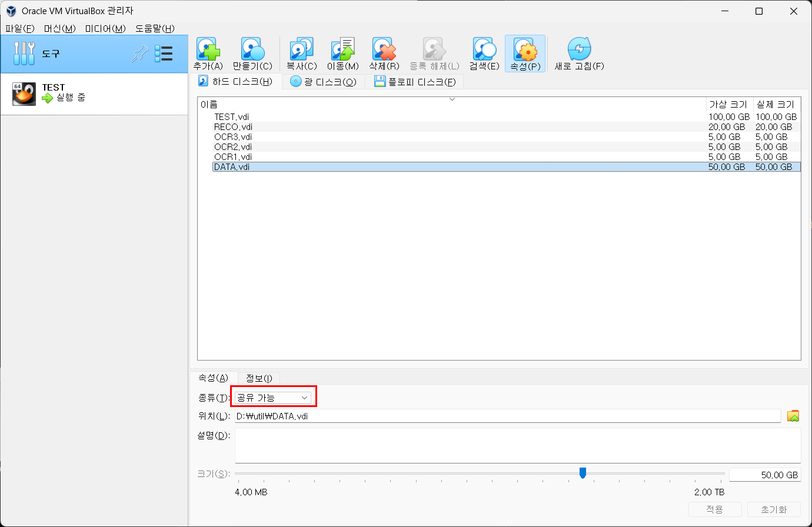Viewport: 812px width, 527px height.
Task: Open the Machine (머신) menu
Action: [x=60, y=28]
